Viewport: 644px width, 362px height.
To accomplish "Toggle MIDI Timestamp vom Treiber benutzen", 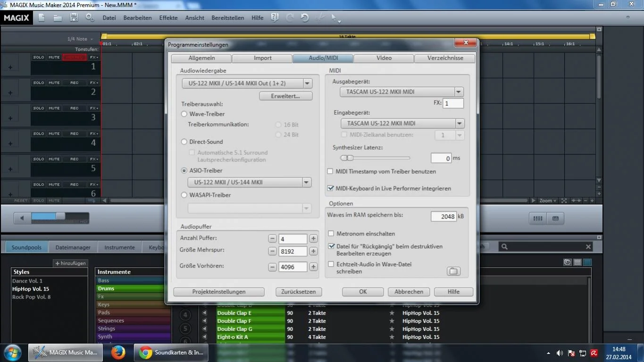I will pos(330,171).
